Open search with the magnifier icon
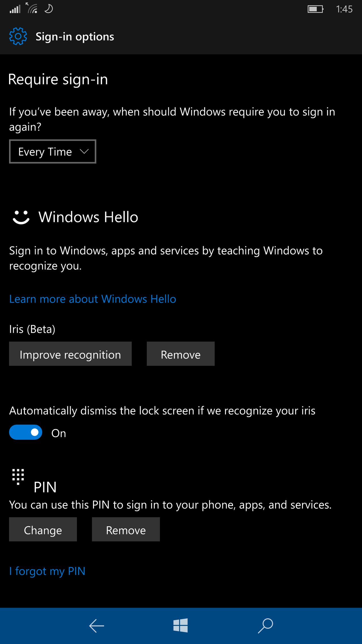 pyautogui.click(x=265, y=626)
